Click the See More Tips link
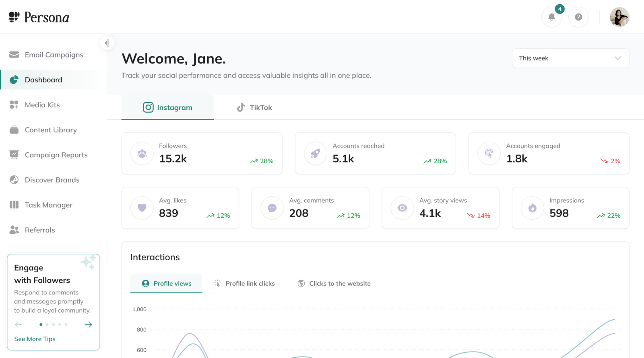Image resolution: width=644 pixels, height=358 pixels. coord(35,339)
